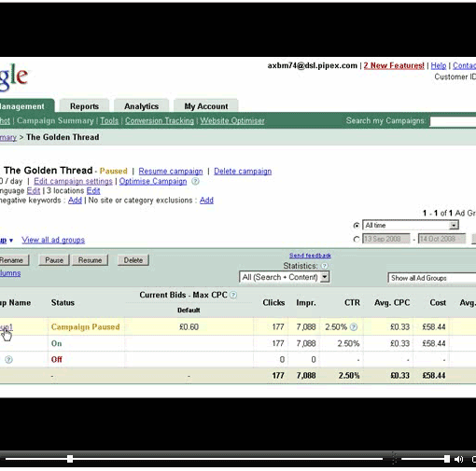Click the Rename button
Screen dimensions: 476x471
pos(14,260)
